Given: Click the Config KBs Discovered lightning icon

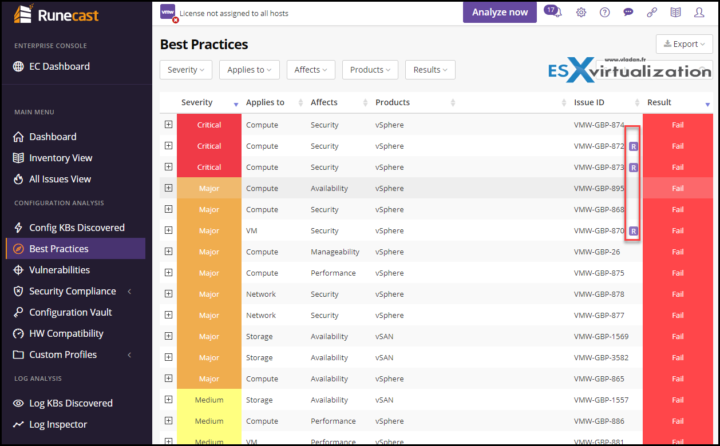Looking at the screenshot, I should (18, 228).
